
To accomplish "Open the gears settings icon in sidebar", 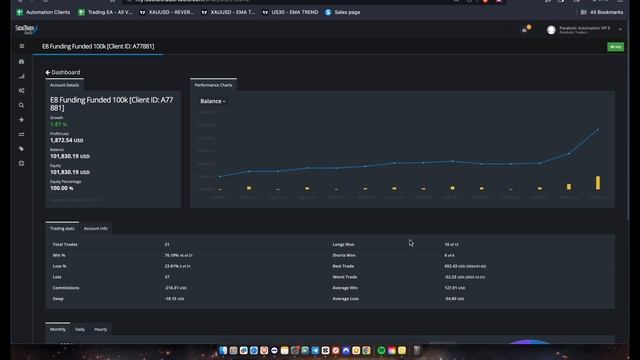I will pyautogui.click(x=22, y=91).
